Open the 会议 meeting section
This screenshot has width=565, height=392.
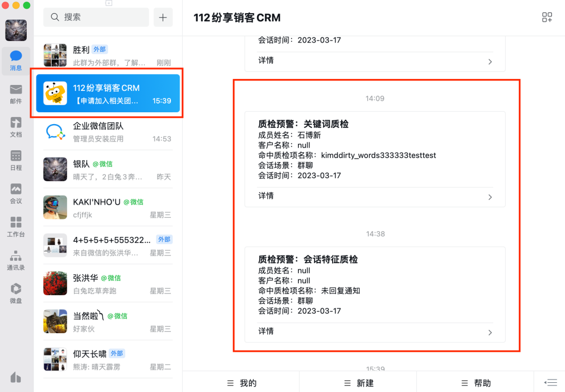pos(16,194)
